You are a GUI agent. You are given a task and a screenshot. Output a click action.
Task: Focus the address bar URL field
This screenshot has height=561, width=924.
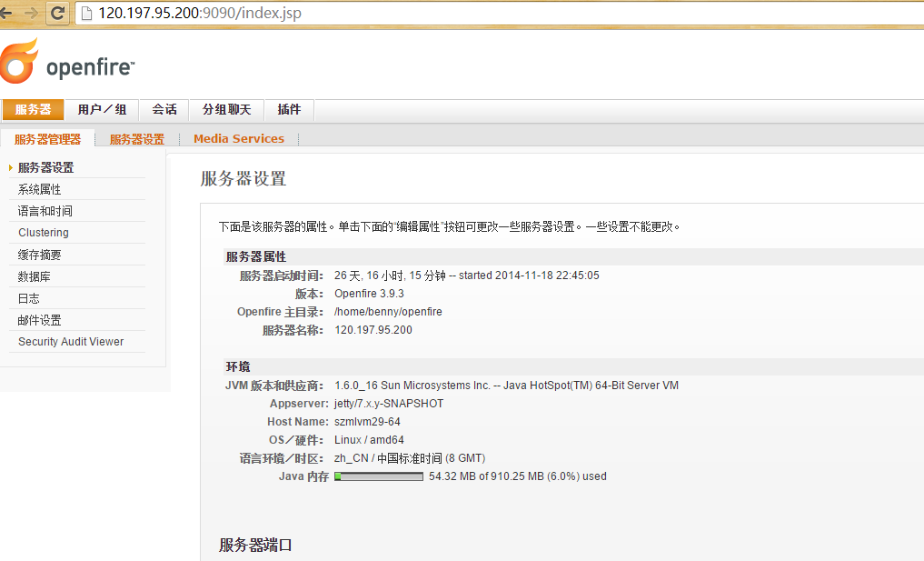click(501, 13)
